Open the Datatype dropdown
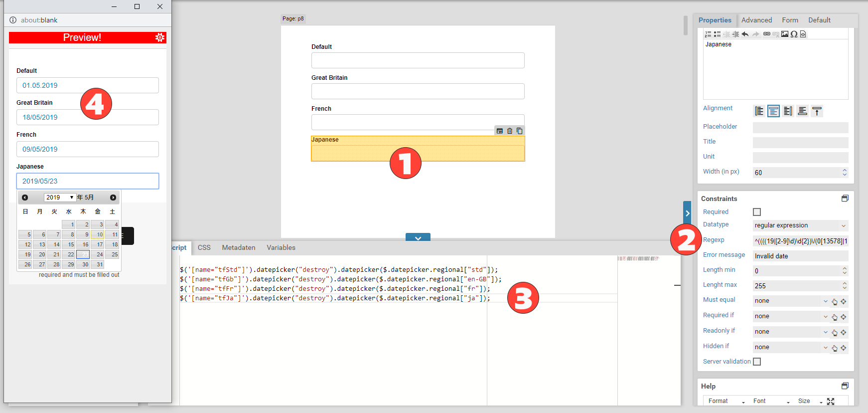Screen dimensions: 868x413 pos(800,225)
